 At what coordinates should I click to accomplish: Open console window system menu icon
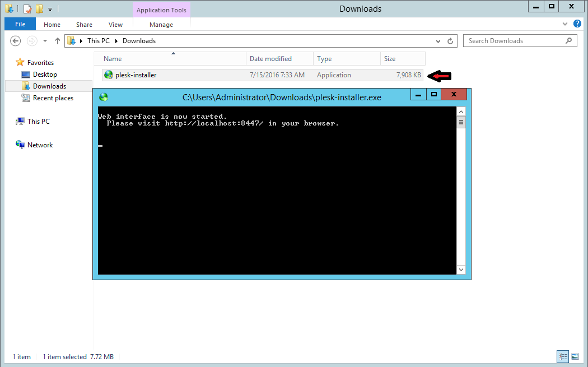pos(104,97)
